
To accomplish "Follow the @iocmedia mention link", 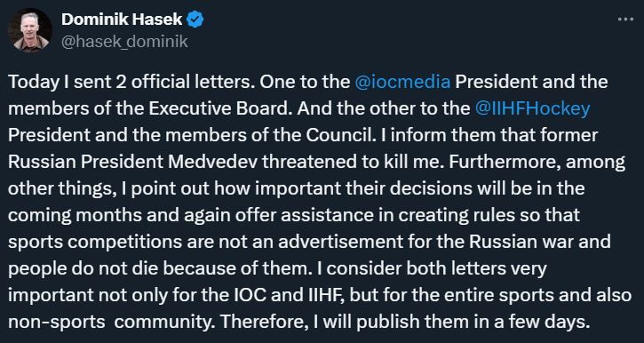I will pyautogui.click(x=402, y=82).
